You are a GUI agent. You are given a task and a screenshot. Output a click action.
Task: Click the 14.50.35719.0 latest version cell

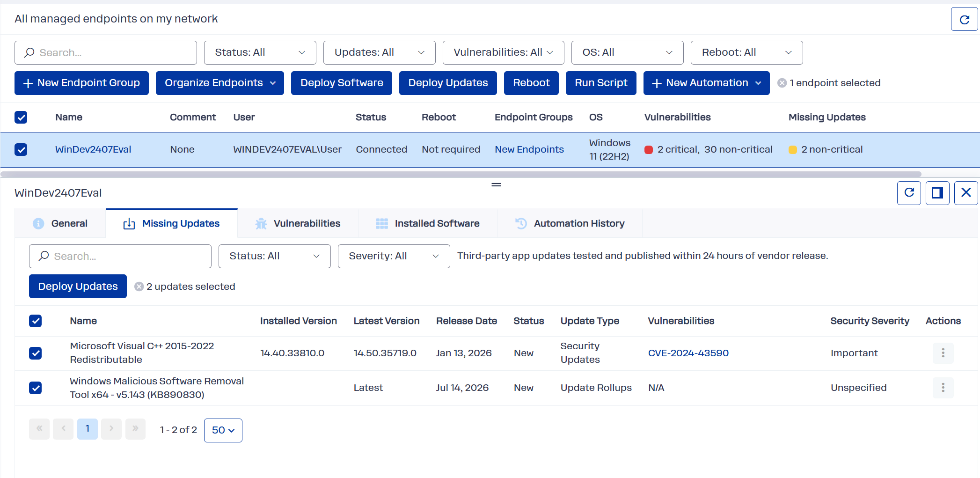385,353
